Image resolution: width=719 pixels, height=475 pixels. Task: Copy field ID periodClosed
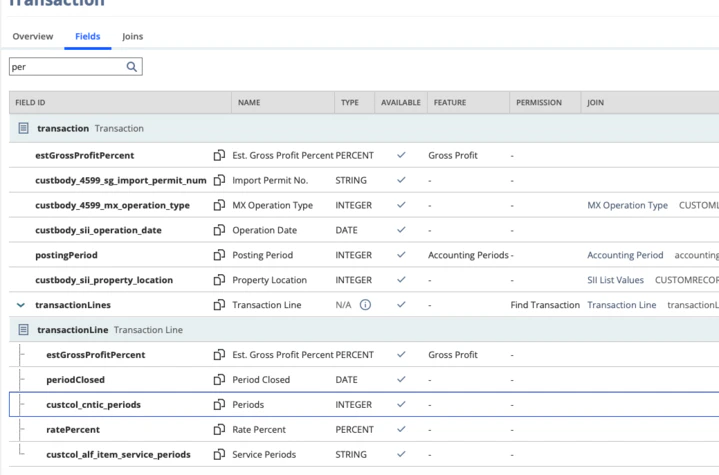(x=219, y=379)
